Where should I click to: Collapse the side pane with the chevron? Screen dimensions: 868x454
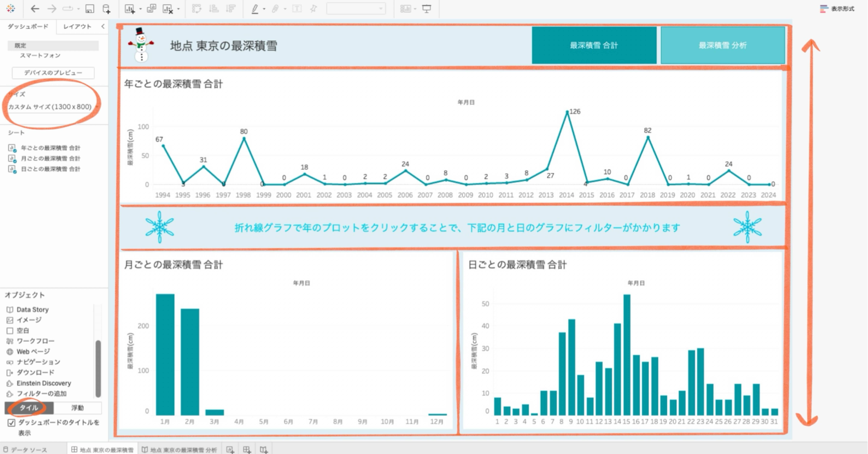click(103, 26)
